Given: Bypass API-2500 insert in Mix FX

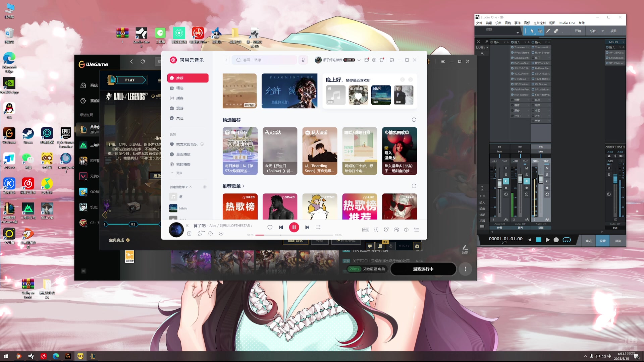Looking at the screenshot, I should [x=607, y=53].
